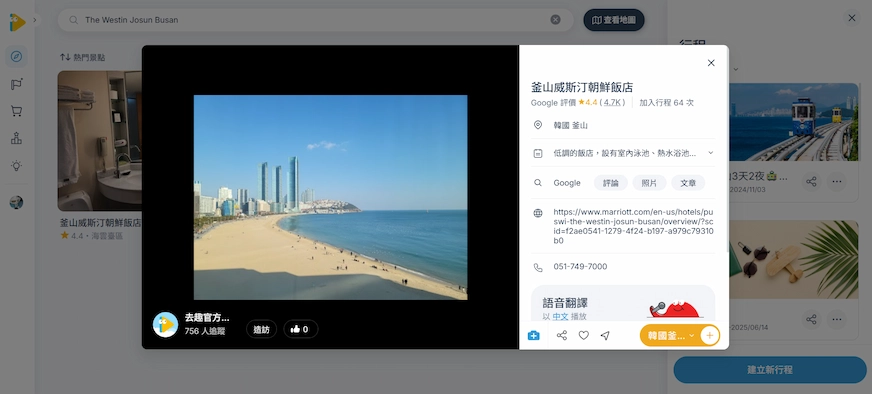Expand the hotel description chevron
This screenshot has width=872, height=394.
tap(710, 152)
